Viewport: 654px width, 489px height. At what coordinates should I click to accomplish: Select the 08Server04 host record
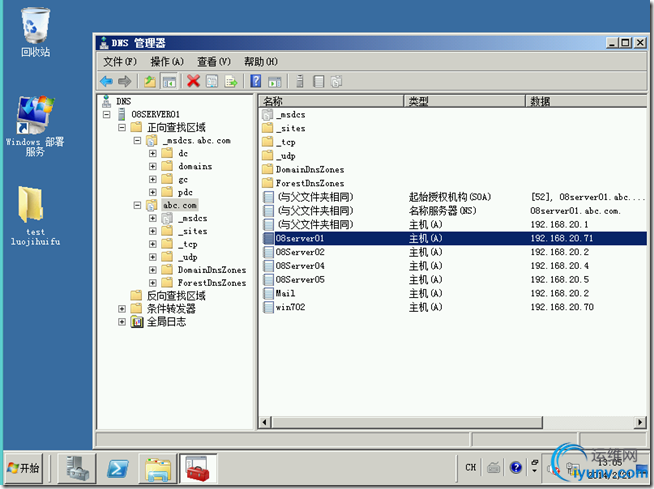tap(455, 266)
